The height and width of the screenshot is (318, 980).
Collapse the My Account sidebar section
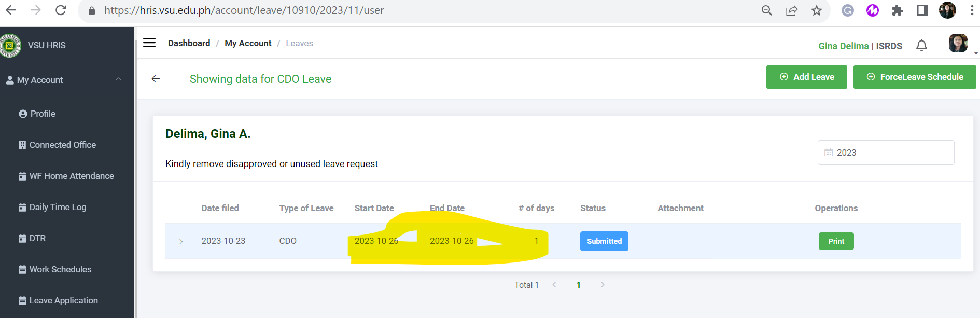(x=118, y=79)
